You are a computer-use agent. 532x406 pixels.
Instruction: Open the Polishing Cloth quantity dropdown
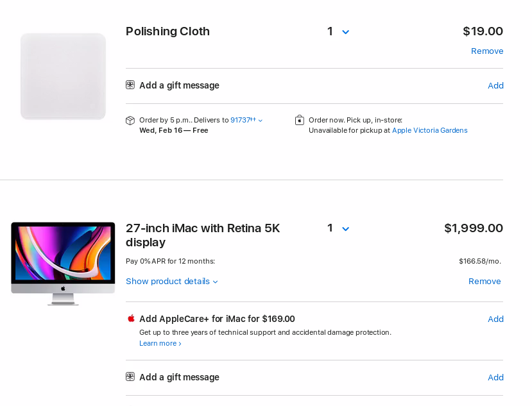pyautogui.click(x=338, y=31)
